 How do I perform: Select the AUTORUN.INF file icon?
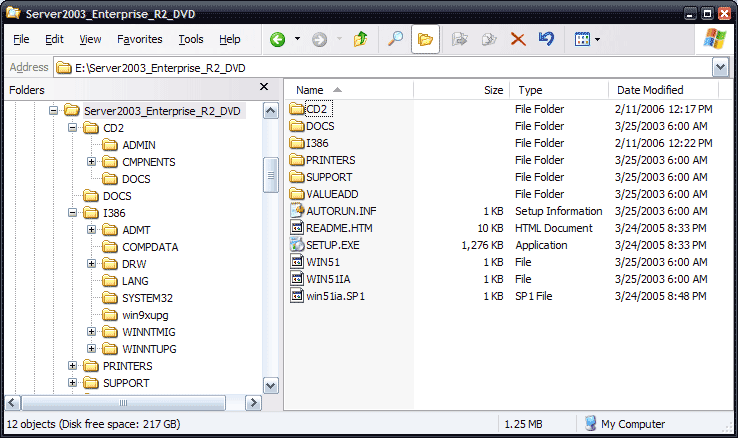pos(296,211)
